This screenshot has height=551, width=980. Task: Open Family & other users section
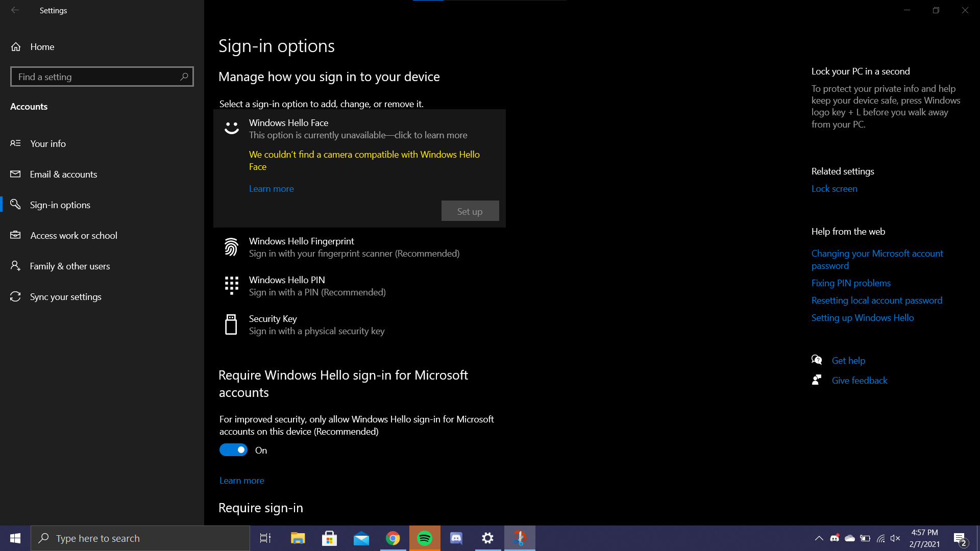pyautogui.click(x=102, y=266)
